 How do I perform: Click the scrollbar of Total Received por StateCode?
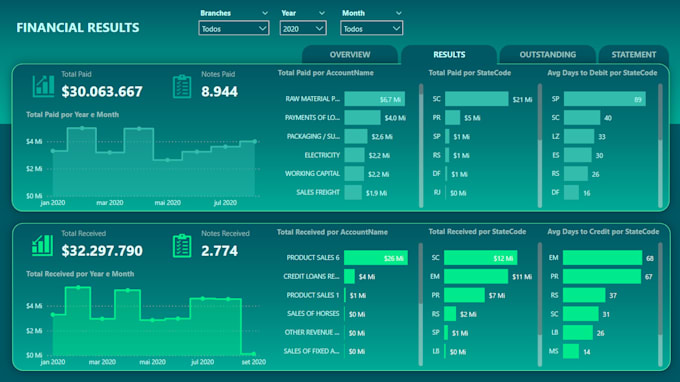540,304
